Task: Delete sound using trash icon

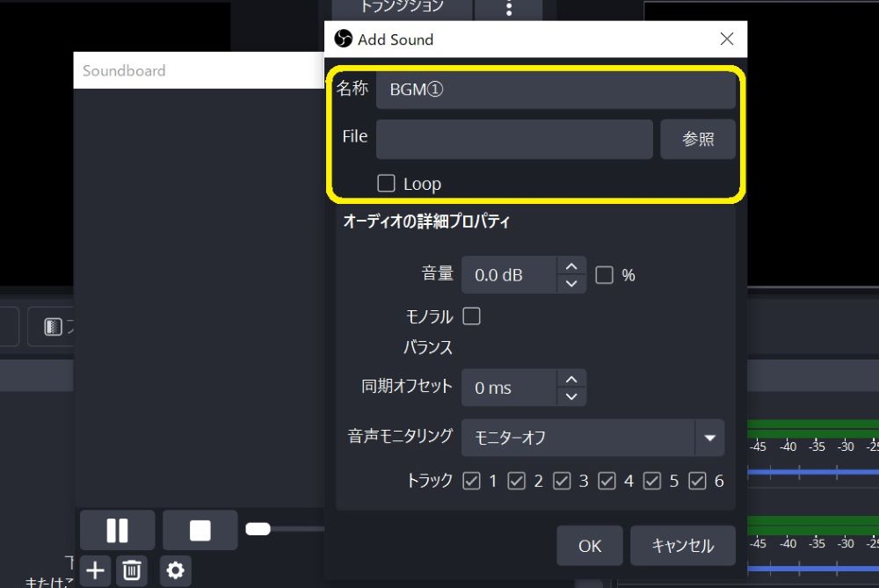Action: [132, 570]
